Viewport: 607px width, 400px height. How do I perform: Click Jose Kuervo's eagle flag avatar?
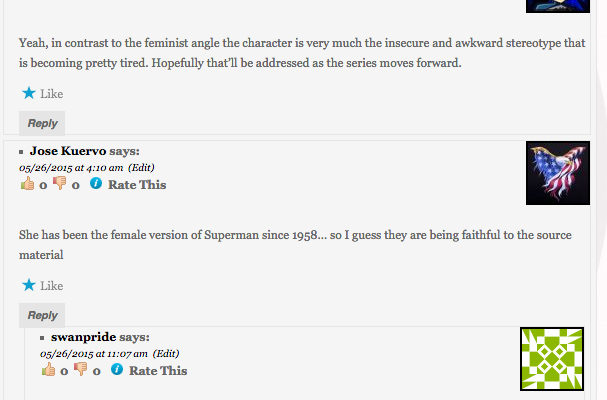coord(557,172)
